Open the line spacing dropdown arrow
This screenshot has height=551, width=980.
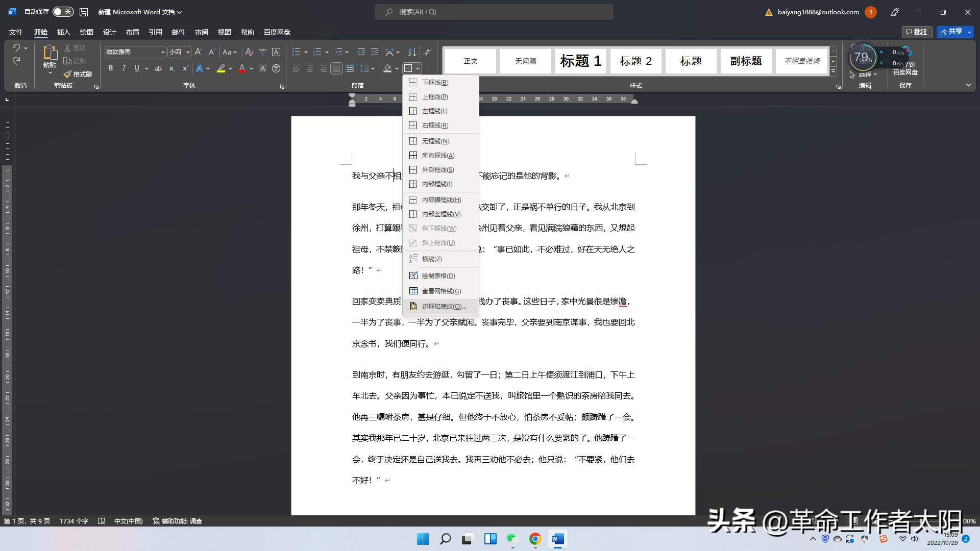coord(373,68)
